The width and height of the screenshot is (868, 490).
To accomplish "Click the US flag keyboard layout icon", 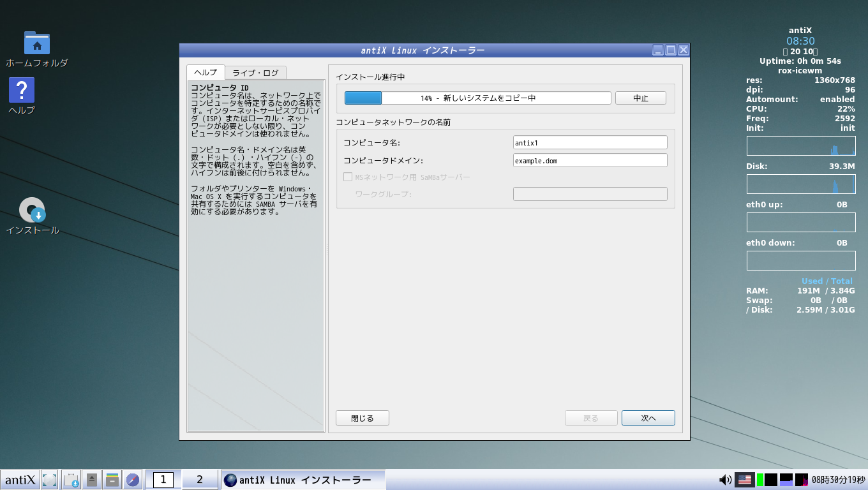I will coord(744,480).
